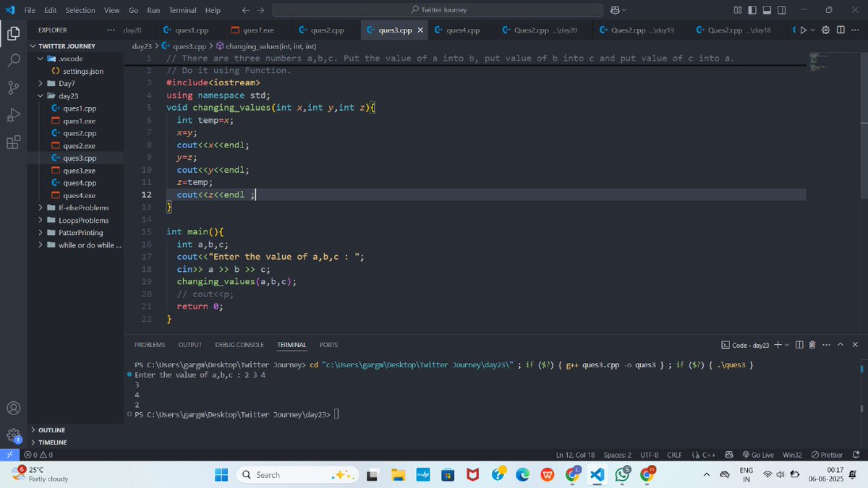Click the Run C++ file play icon
The width and height of the screenshot is (868, 488).
[x=802, y=30]
